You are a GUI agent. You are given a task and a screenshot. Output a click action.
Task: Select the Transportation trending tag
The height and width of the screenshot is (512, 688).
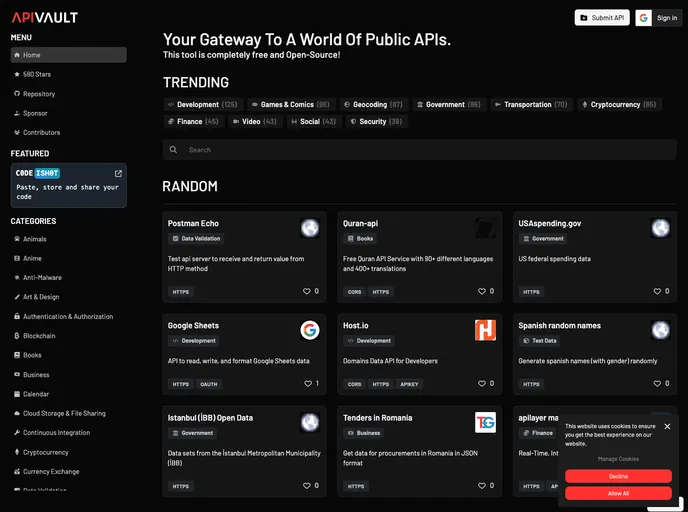pos(531,104)
